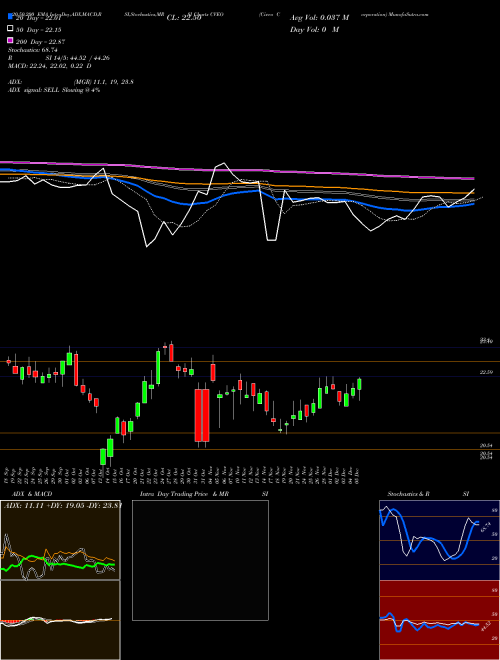The height and width of the screenshot is (660, 500).
Task: Click the "Stochastics & R" panel title
Action: coord(408,494)
